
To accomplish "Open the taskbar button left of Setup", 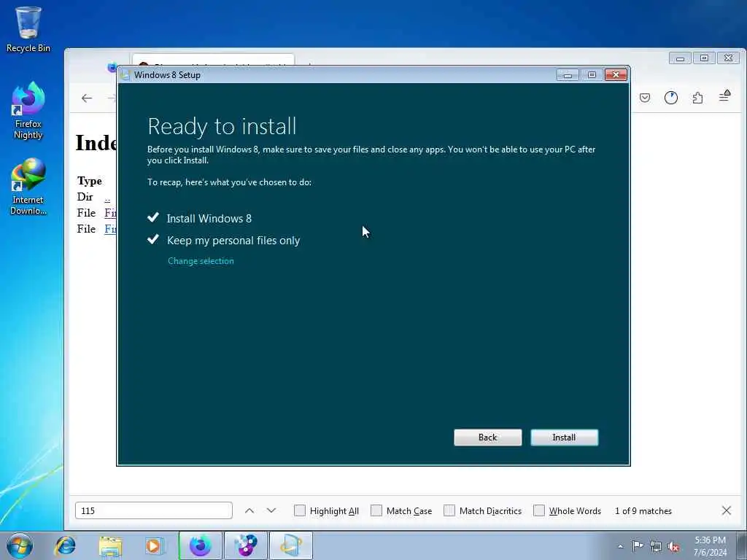I will (246, 545).
